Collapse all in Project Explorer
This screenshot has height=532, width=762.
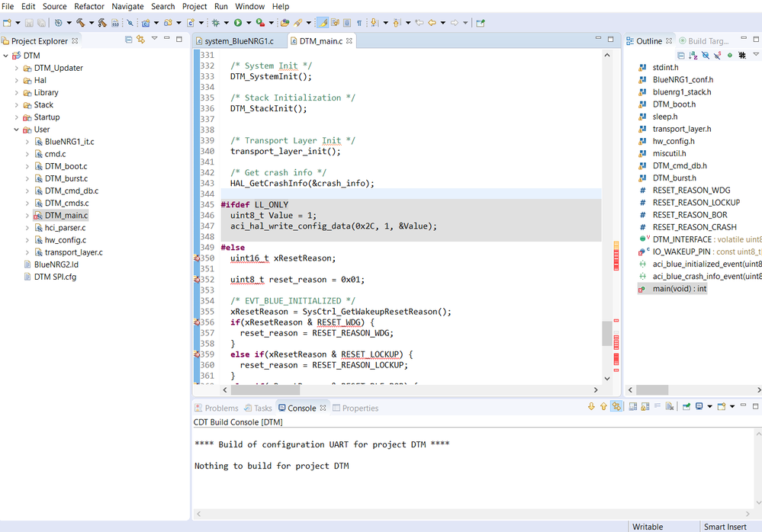point(128,40)
